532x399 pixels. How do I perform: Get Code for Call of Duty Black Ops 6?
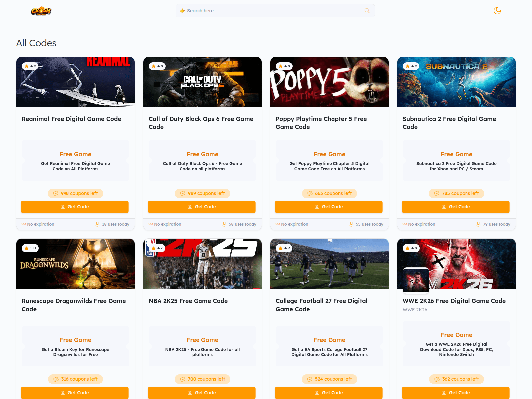point(202,207)
